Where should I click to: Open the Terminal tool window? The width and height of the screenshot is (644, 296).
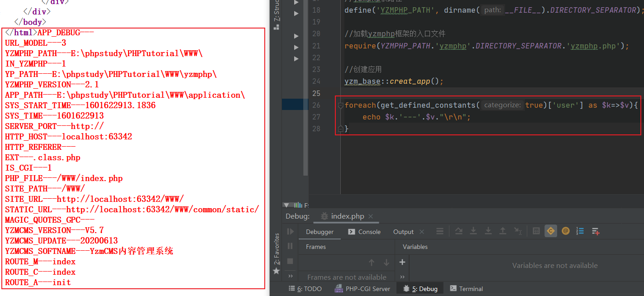[x=467, y=289]
